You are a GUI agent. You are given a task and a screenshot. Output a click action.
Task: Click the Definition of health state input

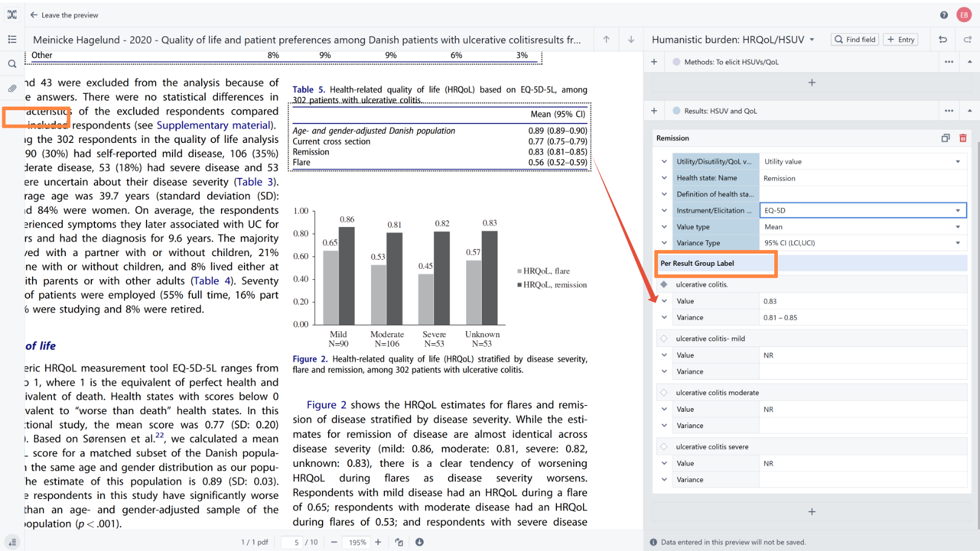point(863,194)
